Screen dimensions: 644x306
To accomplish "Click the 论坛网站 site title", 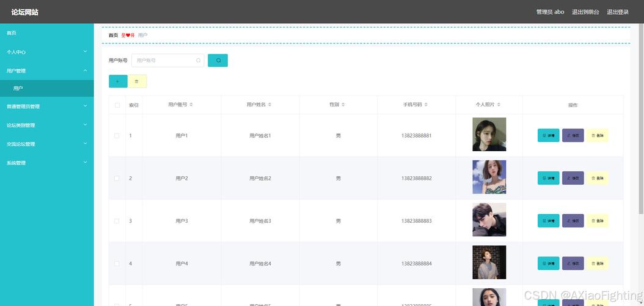I will 24,12.
